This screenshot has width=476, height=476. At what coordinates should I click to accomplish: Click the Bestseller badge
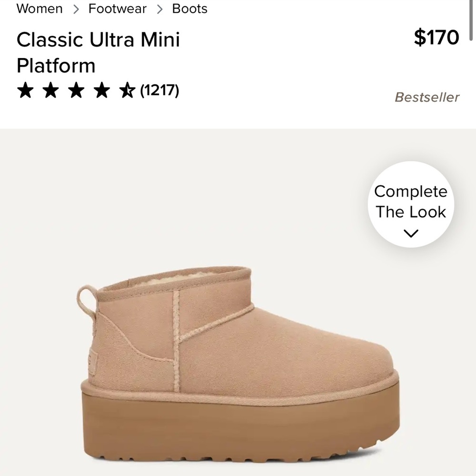coord(426,98)
